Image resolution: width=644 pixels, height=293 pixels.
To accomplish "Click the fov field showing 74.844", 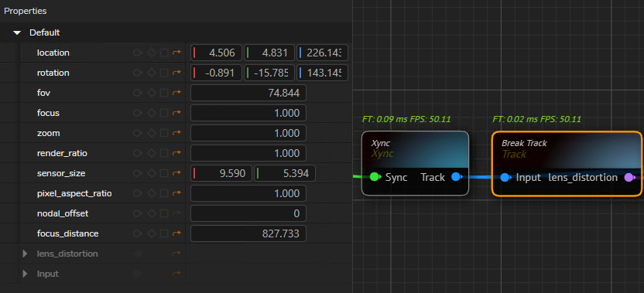I will 248,93.
